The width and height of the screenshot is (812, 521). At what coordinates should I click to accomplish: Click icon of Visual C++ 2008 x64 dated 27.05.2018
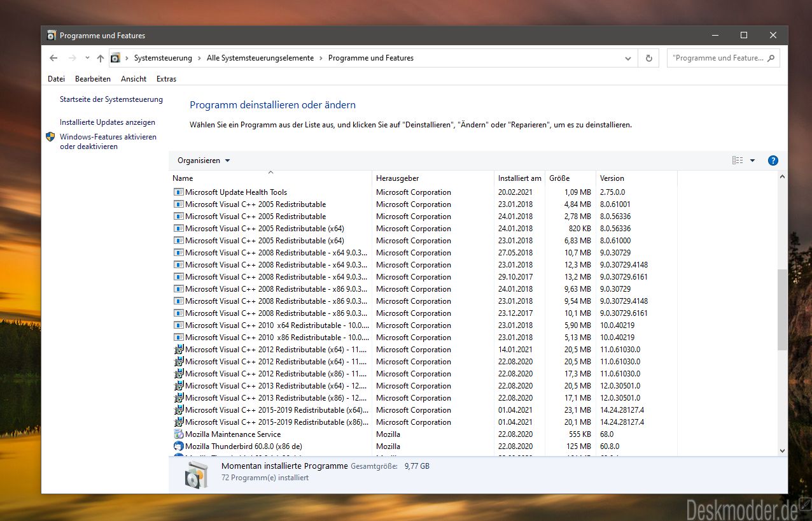click(x=179, y=253)
